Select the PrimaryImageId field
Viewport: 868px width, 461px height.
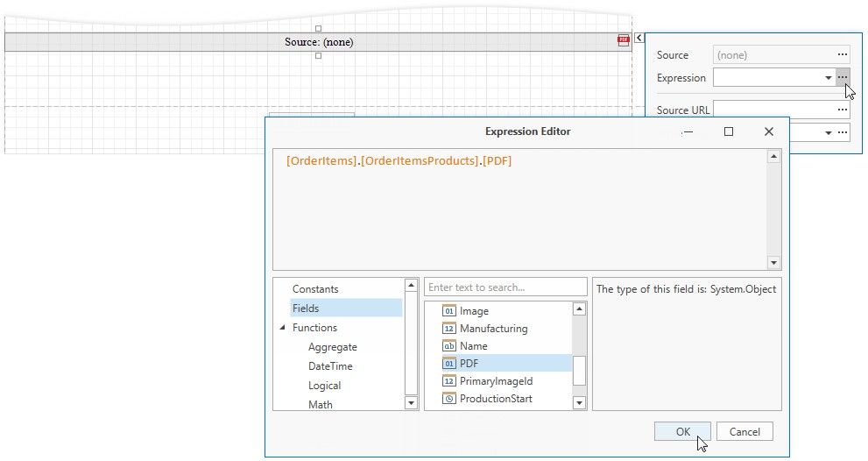pos(496,381)
